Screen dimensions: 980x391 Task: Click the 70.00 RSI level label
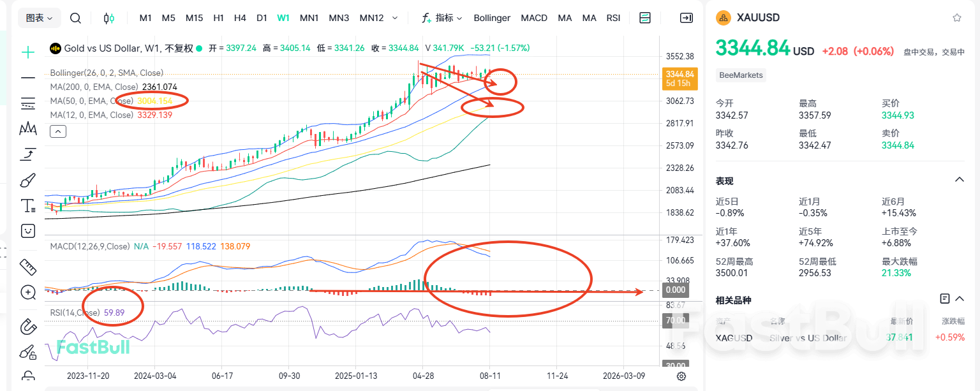(x=674, y=321)
